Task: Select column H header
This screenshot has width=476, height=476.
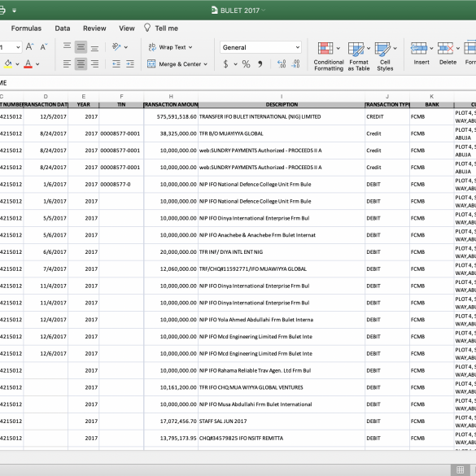Action: coord(171,97)
